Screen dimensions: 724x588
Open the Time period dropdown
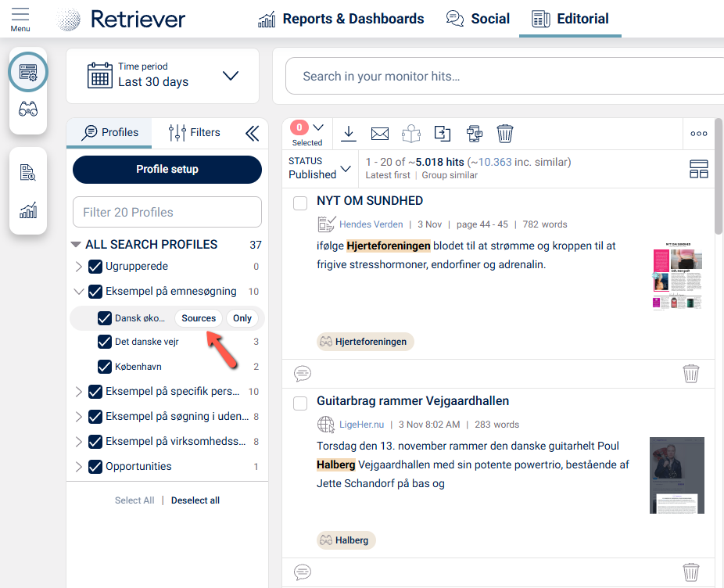click(231, 75)
